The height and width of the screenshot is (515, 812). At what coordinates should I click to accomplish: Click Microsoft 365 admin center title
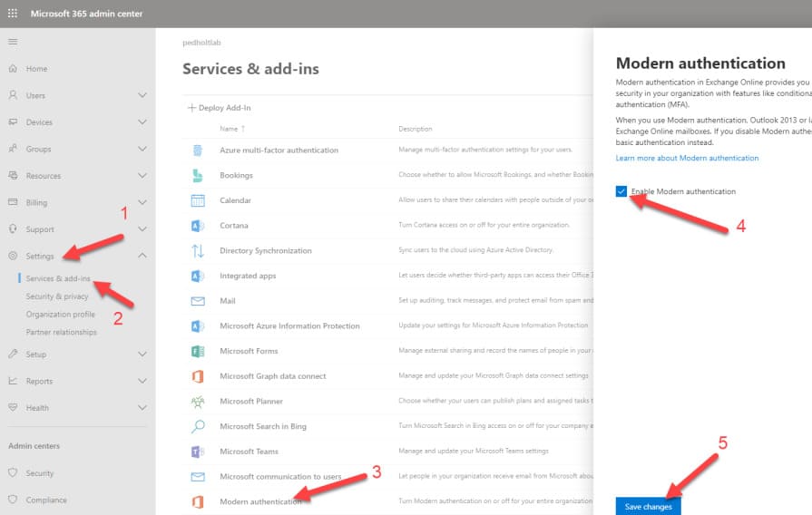pyautogui.click(x=86, y=14)
